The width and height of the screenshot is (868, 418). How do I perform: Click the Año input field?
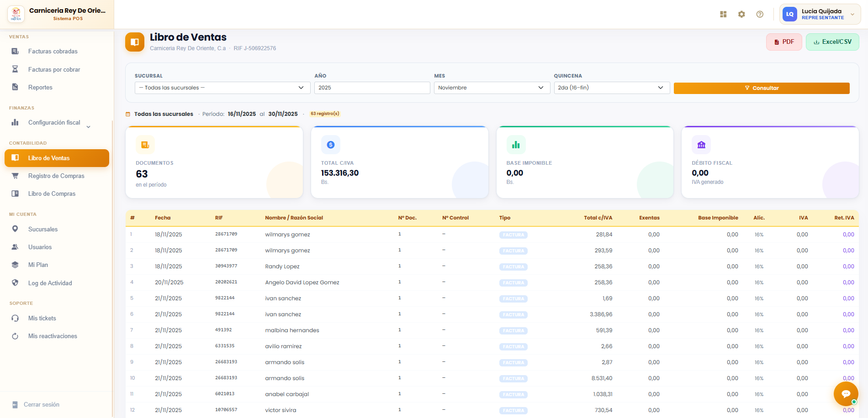click(x=372, y=88)
